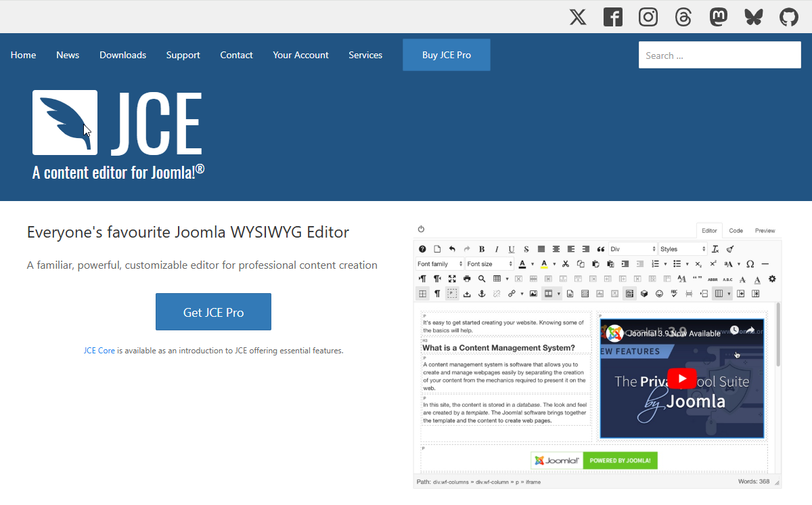
Task: Click the Print icon in editor toolbar
Action: (467, 278)
